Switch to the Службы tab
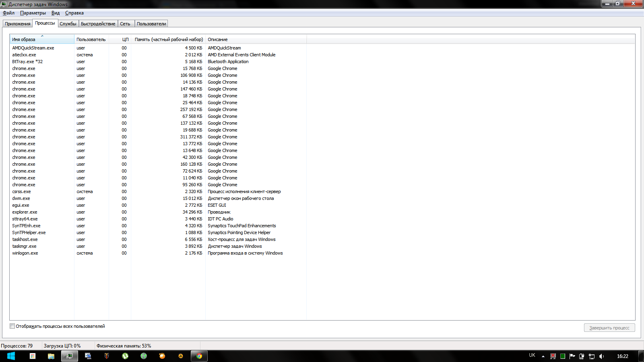 coord(68,24)
